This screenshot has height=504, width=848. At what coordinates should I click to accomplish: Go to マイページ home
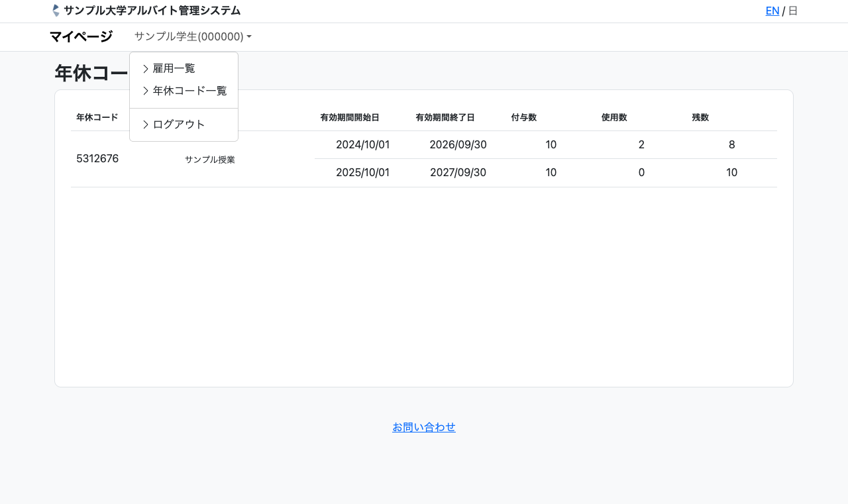coord(81,37)
